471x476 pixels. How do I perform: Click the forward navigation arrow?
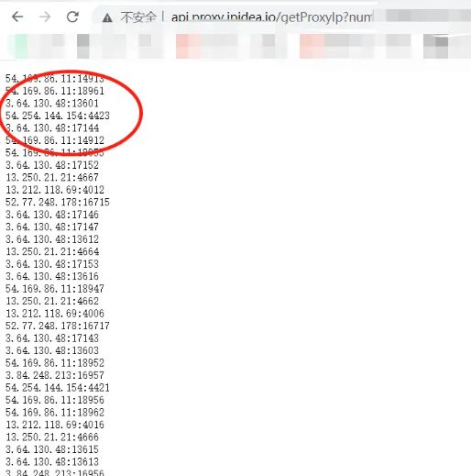(x=45, y=17)
